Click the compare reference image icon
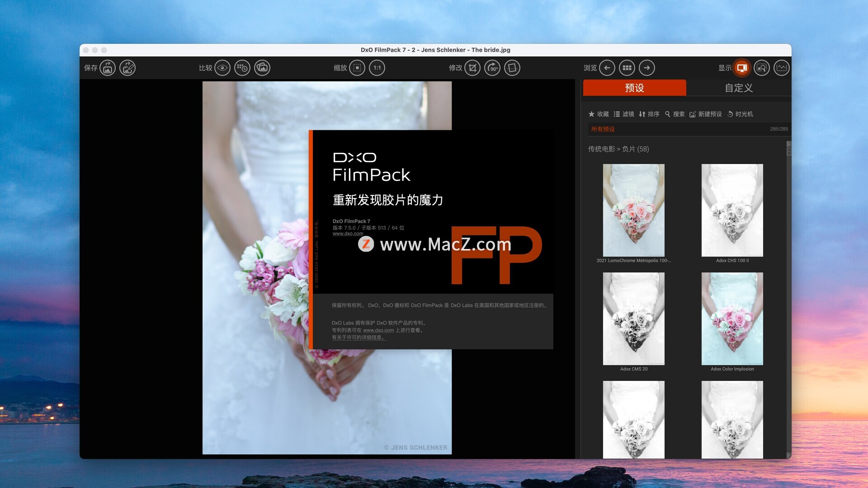 click(x=262, y=68)
